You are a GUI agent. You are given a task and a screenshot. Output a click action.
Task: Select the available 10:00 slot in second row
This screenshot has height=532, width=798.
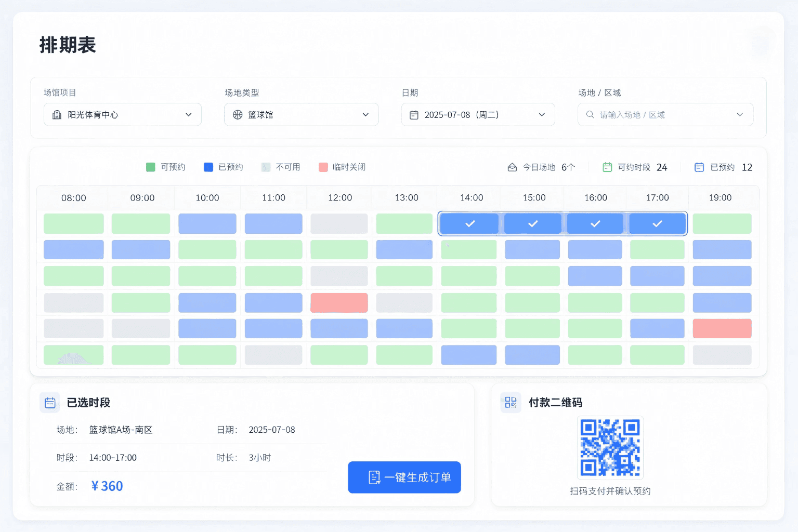coord(207,249)
